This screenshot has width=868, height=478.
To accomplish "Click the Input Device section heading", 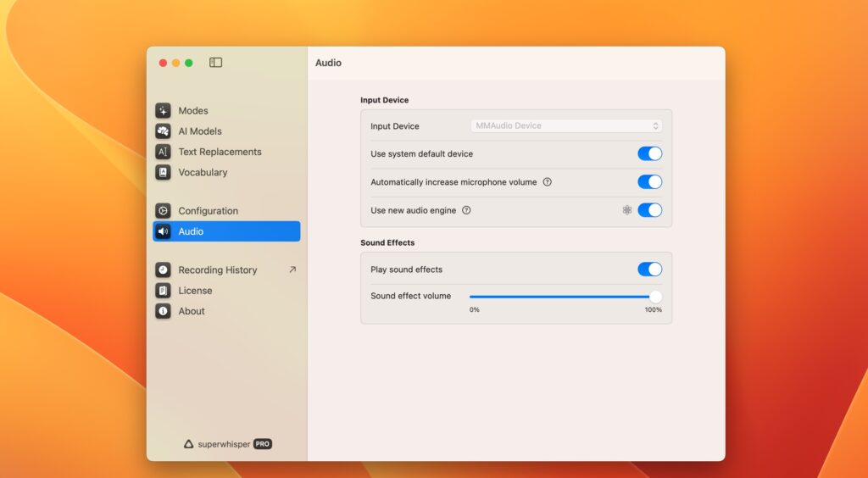I will tap(384, 100).
